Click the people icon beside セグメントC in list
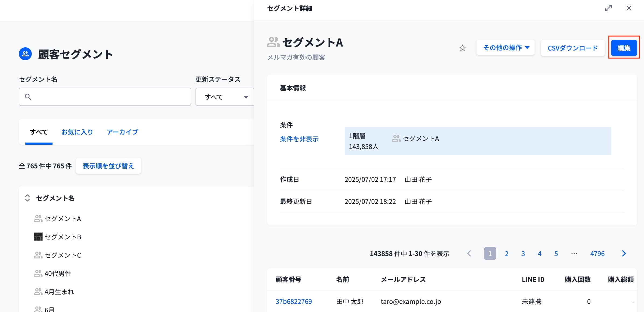 tap(38, 255)
